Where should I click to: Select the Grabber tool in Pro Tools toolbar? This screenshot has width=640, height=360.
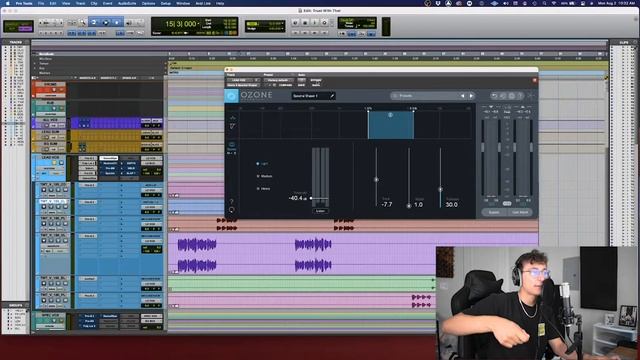pos(117,22)
